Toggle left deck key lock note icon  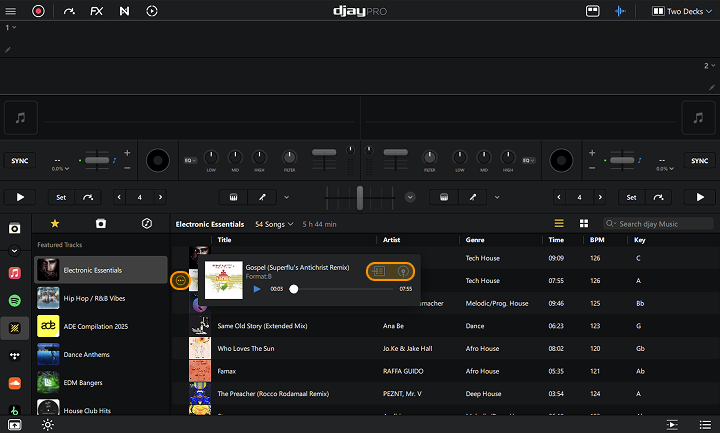tap(114, 160)
